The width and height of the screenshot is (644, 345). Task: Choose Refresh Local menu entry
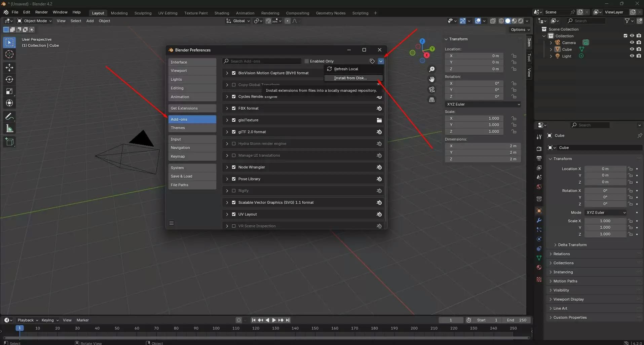point(354,69)
